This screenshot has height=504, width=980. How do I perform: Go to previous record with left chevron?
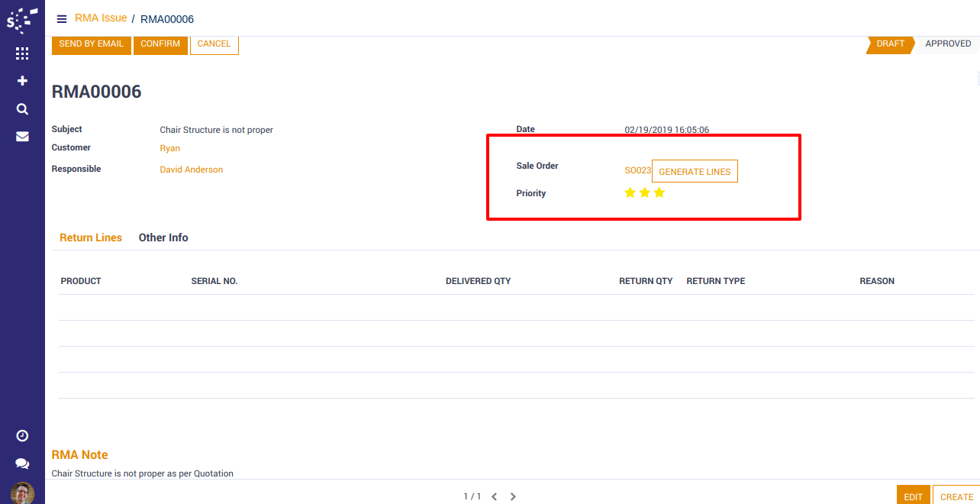tap(494, 496)
